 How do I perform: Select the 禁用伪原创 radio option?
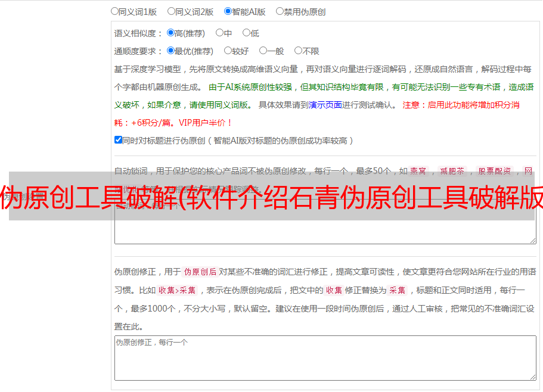[280, 11]
